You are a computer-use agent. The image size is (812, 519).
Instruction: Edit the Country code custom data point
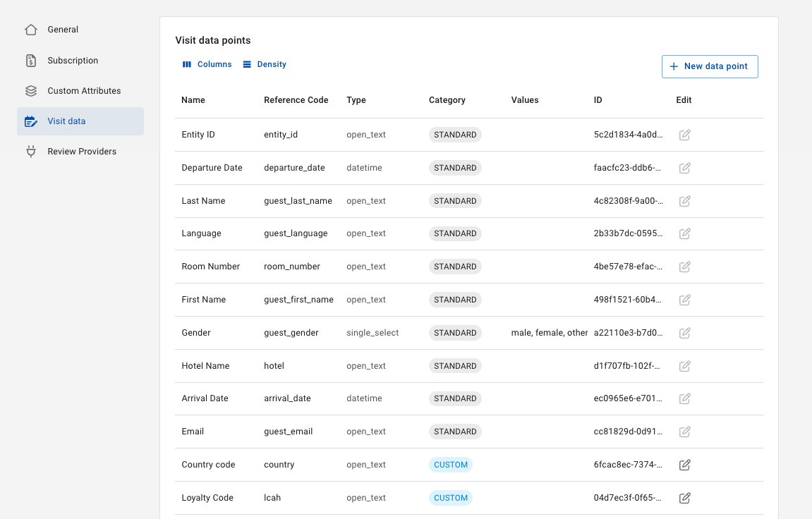(x=684, y=465)
